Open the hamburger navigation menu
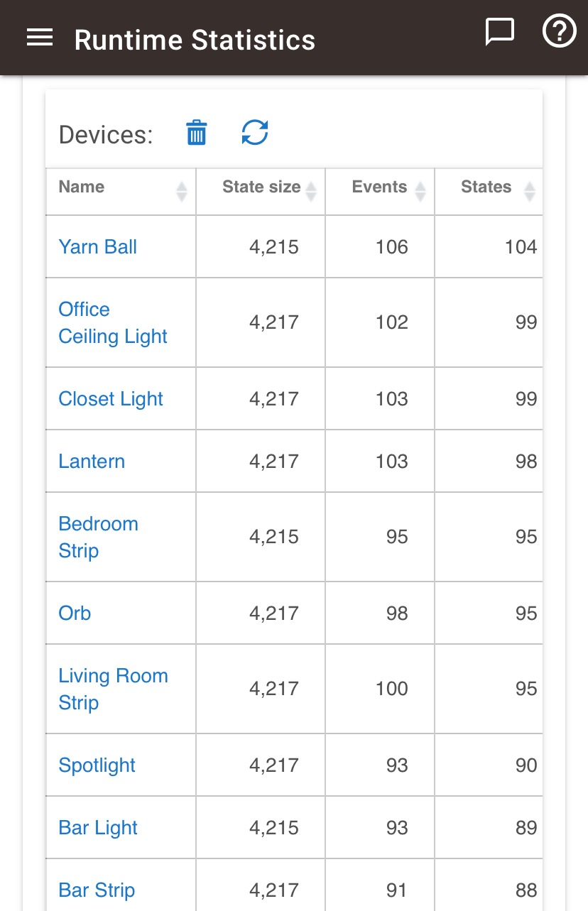588x911 pixels. click(40, 38)
